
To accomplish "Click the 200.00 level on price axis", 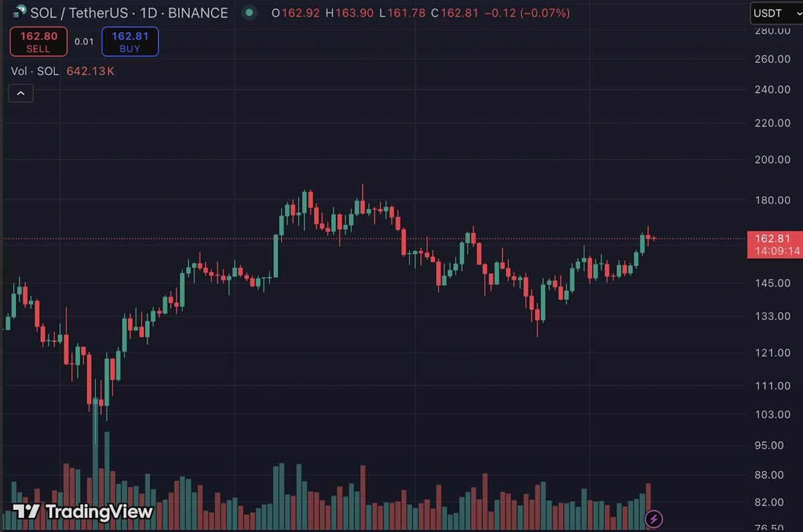I will click(x=772, y=159).
